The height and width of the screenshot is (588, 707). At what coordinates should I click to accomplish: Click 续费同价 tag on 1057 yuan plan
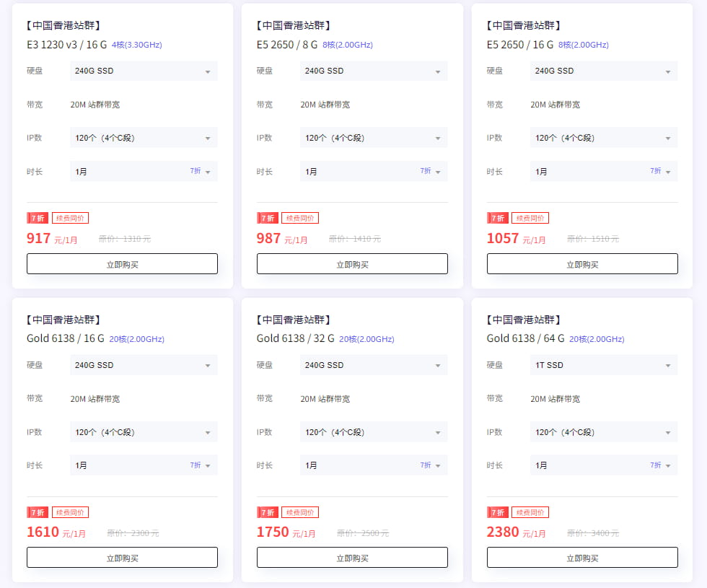(x=530, y=218)
